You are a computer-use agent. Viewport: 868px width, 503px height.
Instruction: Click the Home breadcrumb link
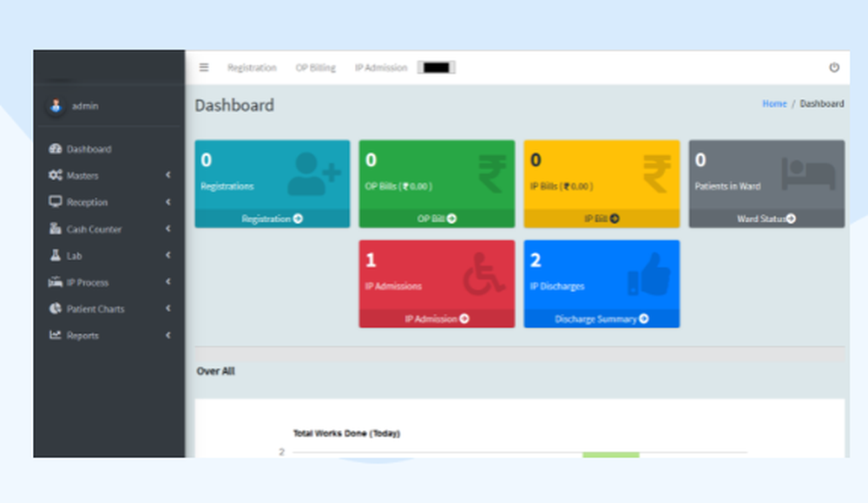tap(774, 103)
